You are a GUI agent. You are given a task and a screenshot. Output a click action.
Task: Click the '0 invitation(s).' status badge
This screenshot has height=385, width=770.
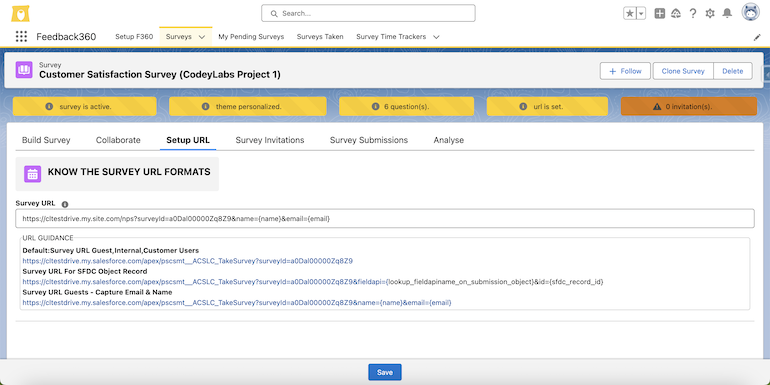click(688, 106)
